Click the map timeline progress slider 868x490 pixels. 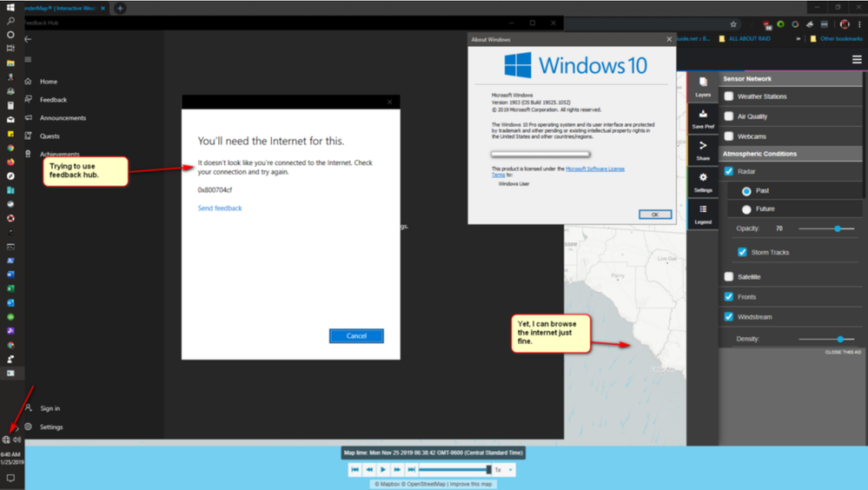(455, 469)
